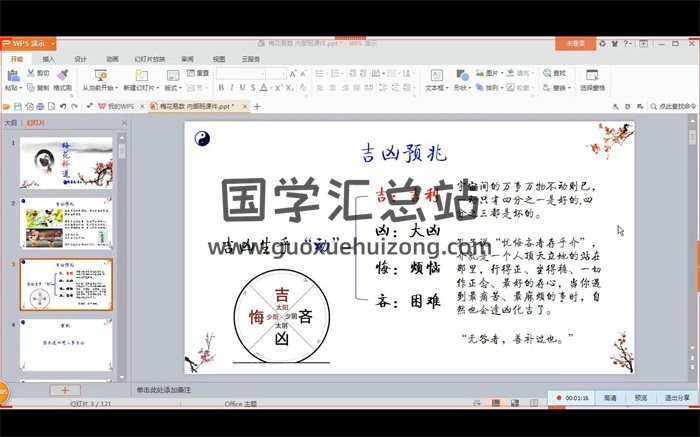The width and height of the screenshot is (700, 437).
Task: Open the Help question mark dropdown
Action: click(x=628, y=43)
